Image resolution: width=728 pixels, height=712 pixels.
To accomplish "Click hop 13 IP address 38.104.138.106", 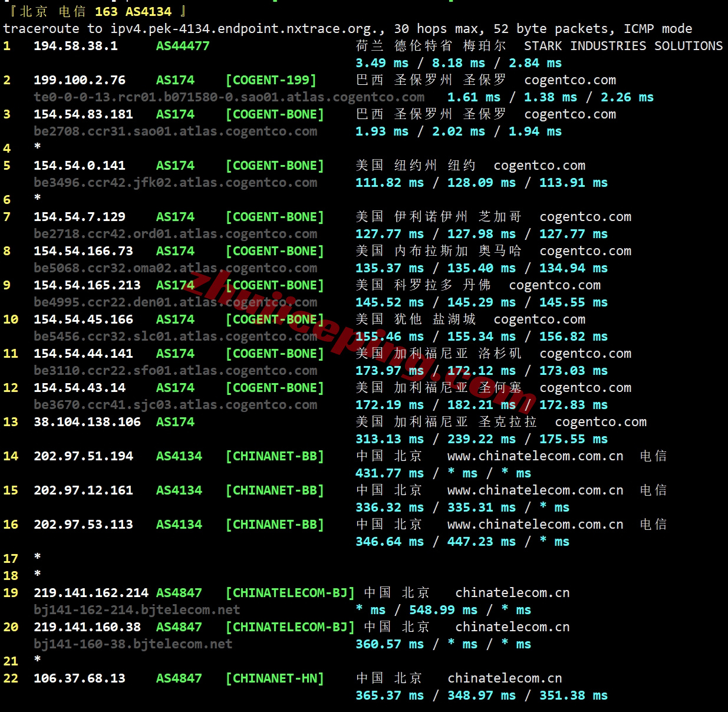I will point(87,421).
